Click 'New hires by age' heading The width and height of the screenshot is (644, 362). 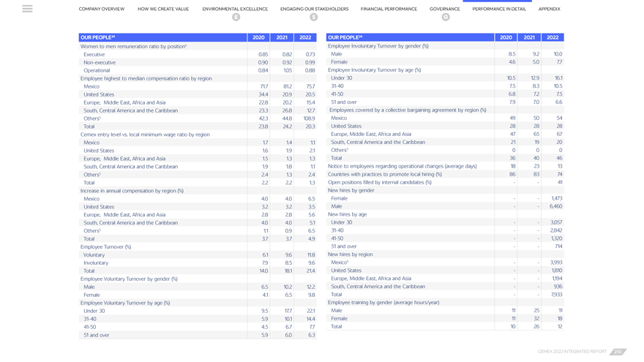tap(347, 214)
